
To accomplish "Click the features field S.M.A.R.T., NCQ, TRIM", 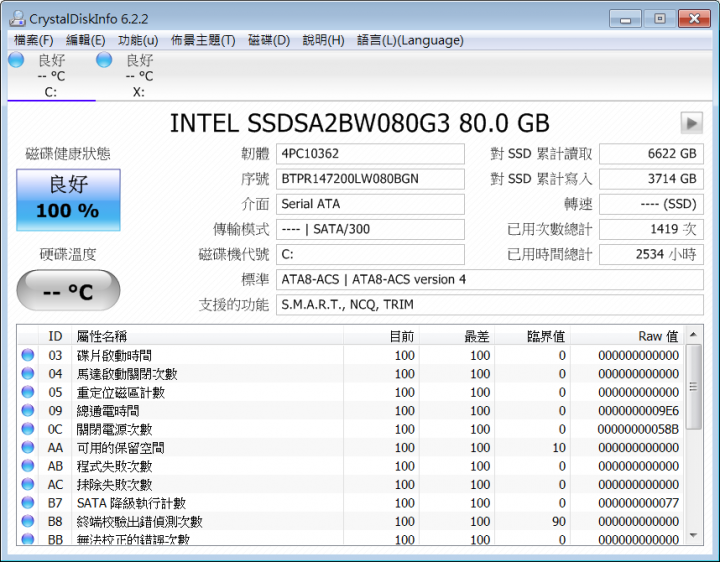I will coord(489,305).
